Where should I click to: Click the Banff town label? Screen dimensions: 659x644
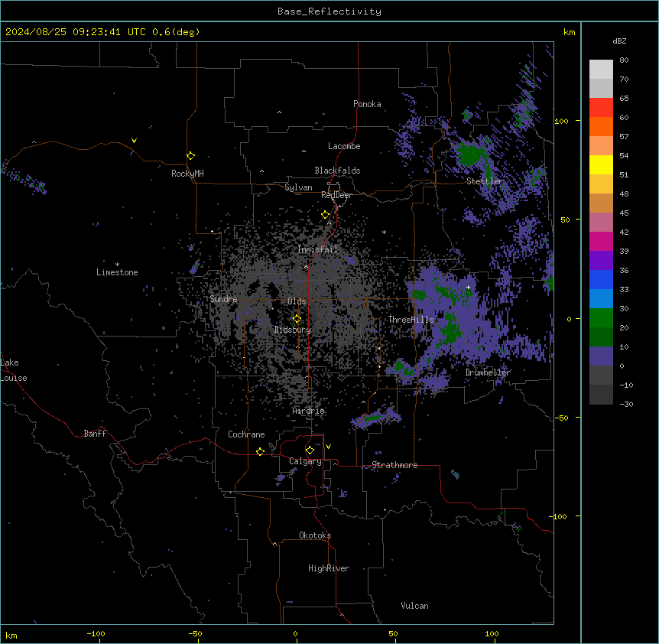point(95,434)
